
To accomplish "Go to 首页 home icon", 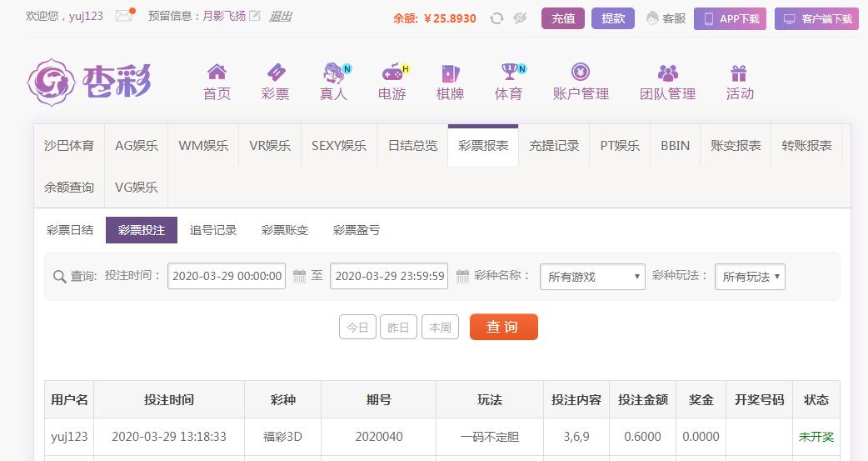I will 217,72.
